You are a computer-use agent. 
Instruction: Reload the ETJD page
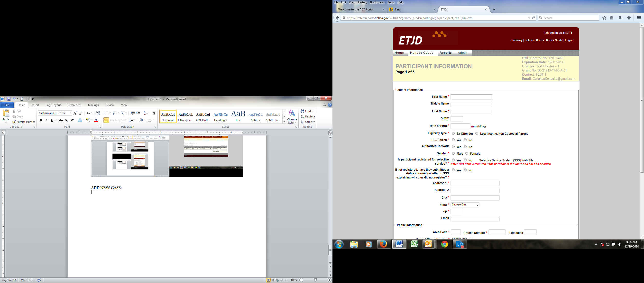click(x=534, y=18)
